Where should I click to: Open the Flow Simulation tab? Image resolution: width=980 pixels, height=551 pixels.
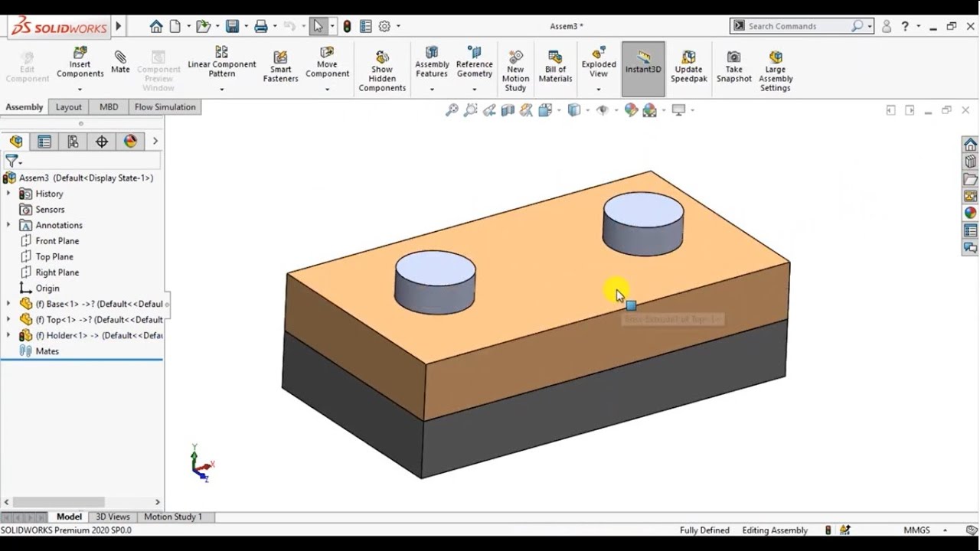click(x=165, y=107)
